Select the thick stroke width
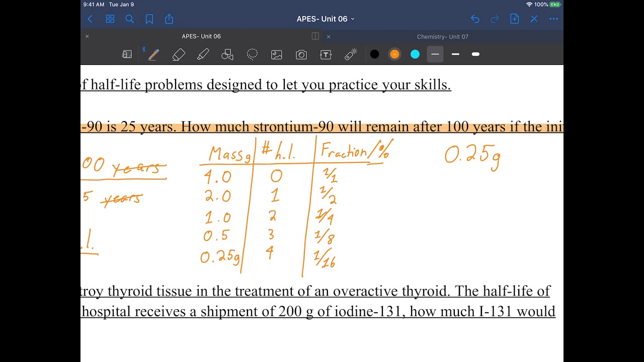 coord(475,54)
